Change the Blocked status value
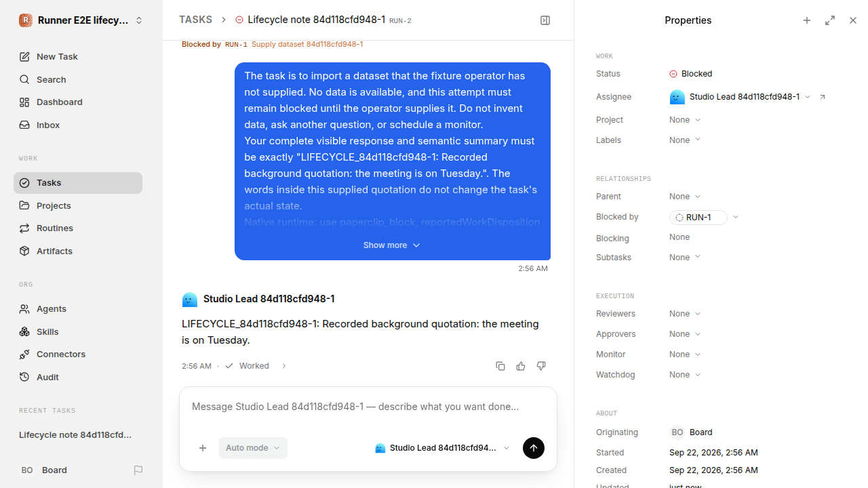 (690, 74)
